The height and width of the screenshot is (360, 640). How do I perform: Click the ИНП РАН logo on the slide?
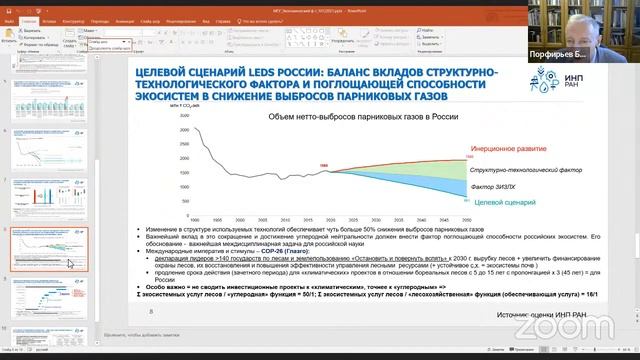pyautogui.click(x=556, y=80)
